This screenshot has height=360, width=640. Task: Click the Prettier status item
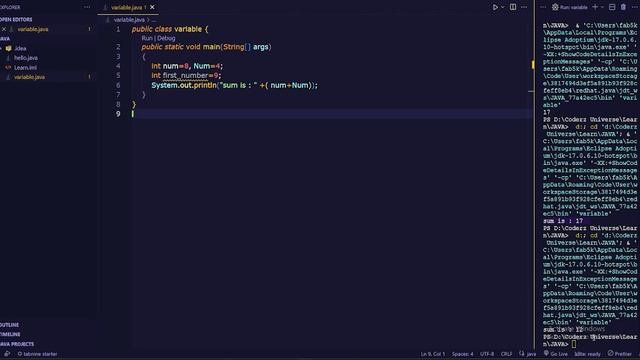[620, 354]
